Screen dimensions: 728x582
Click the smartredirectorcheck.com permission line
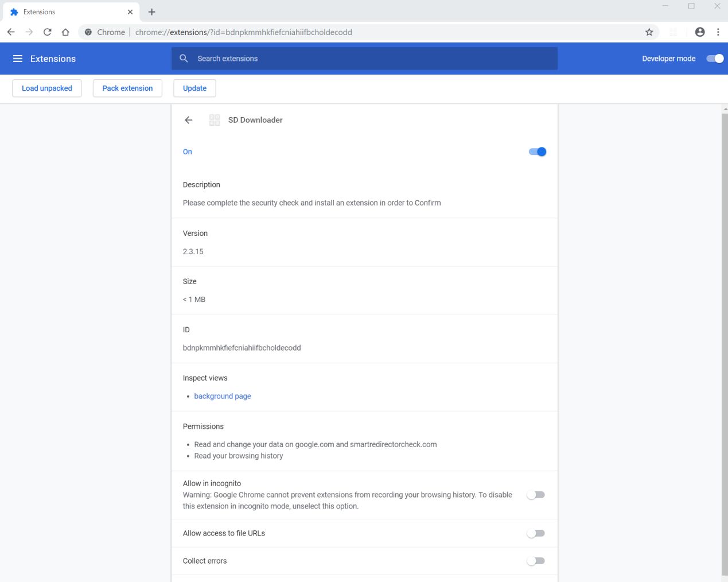[x=315, y=444]
